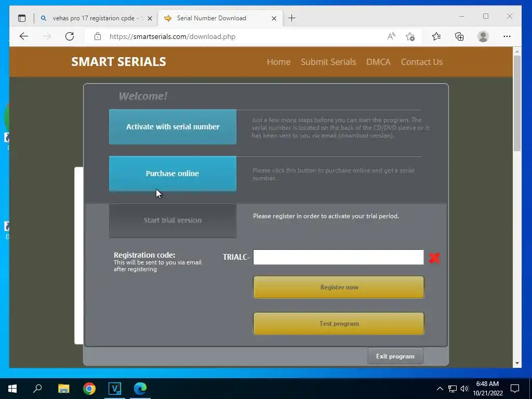Minimize the Edge browser window
532x399 pixels.
(x=462, y=16)
